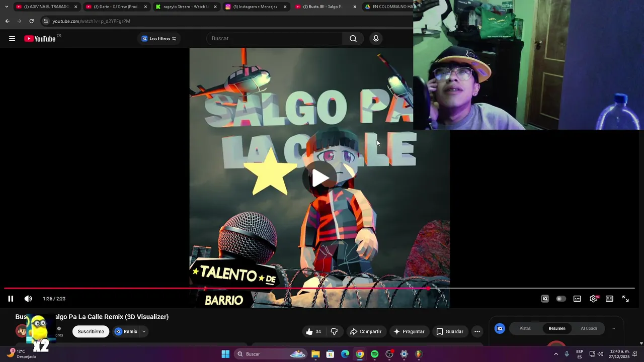Show hidden system tray icons chevron
This screenshot has height=362, width=644.
556,354
